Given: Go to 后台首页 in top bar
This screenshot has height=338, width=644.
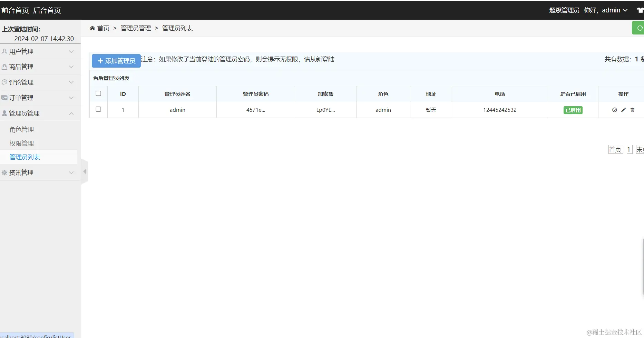Looking at the screenshot, I should 47,10.
